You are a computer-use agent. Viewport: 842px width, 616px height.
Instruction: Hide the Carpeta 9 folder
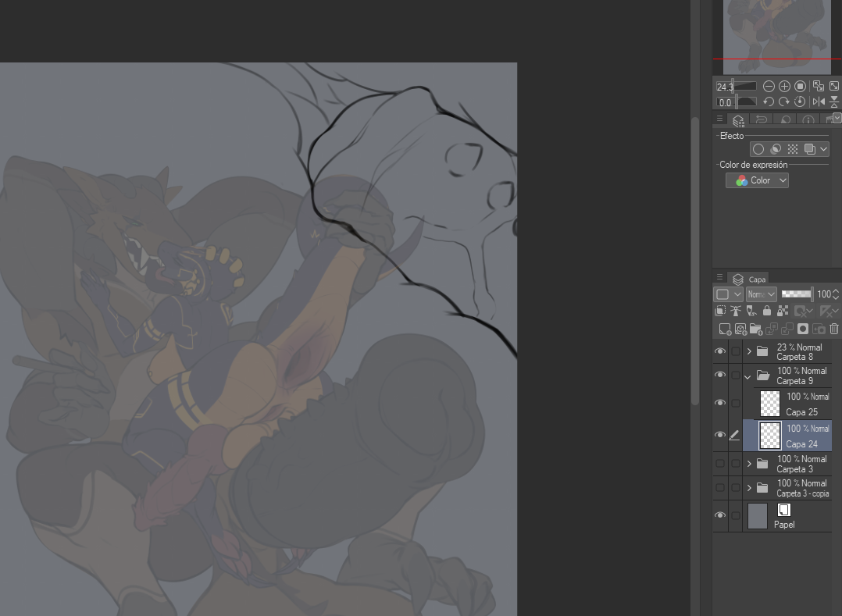[720, 375]
